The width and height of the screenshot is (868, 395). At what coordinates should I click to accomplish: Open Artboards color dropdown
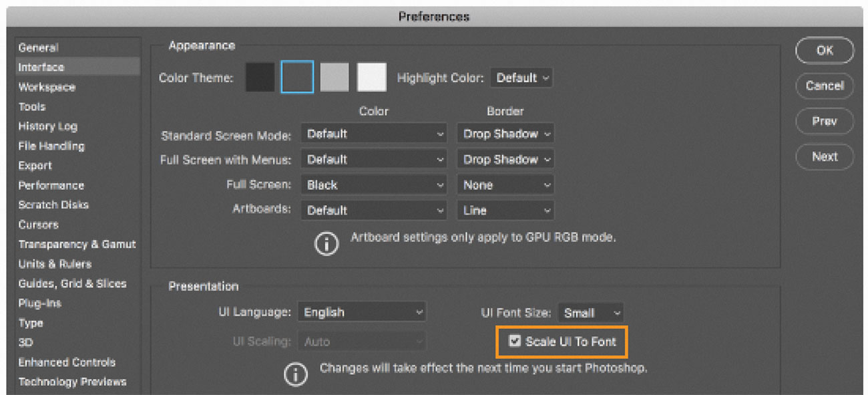click(374, 211)
